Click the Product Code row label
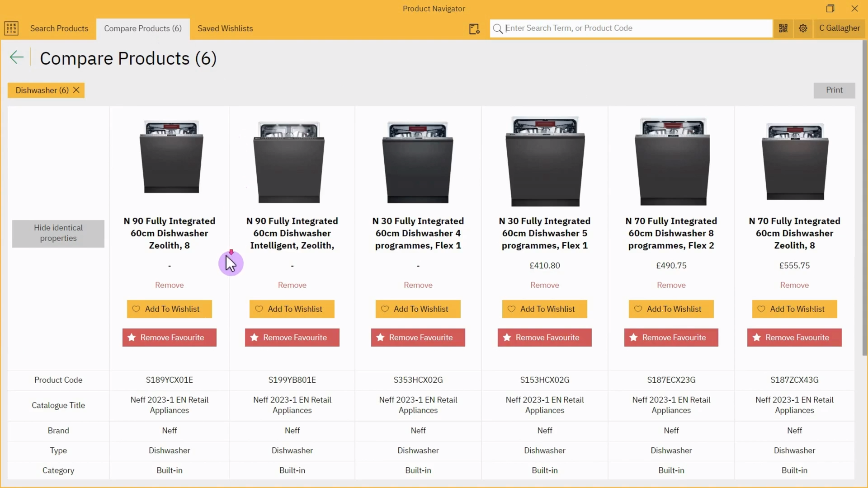This screenshot has width=868, height=488. click(x=58, y=380)
